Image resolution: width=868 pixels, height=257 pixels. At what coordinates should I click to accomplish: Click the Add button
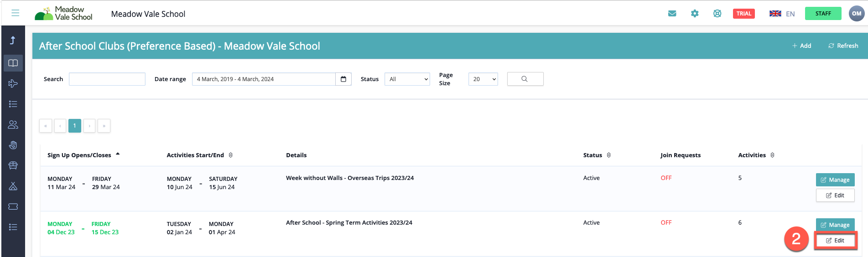pyautogui.click(x=801, y=46)
